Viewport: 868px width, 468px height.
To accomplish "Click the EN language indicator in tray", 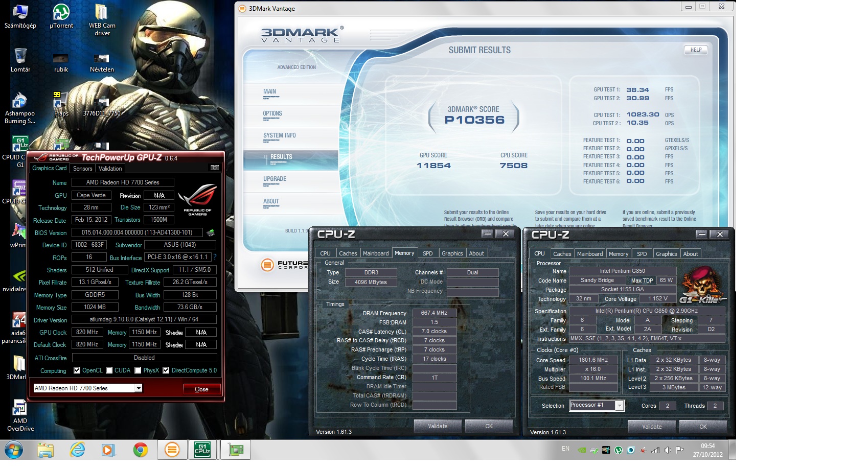I will [565, 449].
